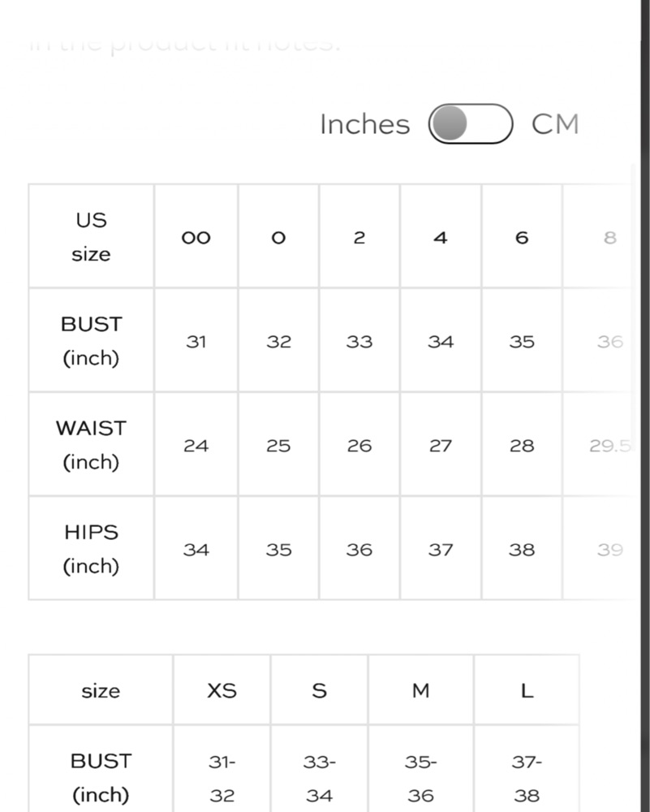Click the HIPS (inch) row label

91,549
